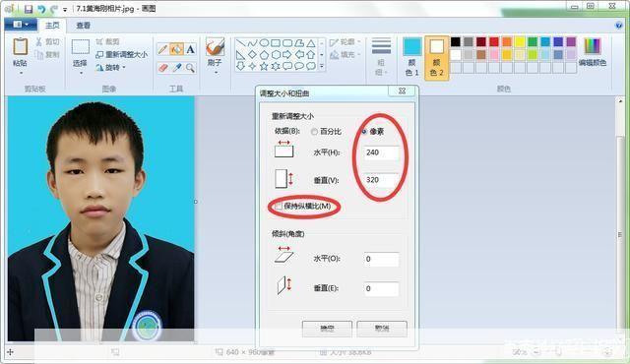Click the 水平(O) skew angle field
Viewport: 630px width, 364px height.
point(381,260)
